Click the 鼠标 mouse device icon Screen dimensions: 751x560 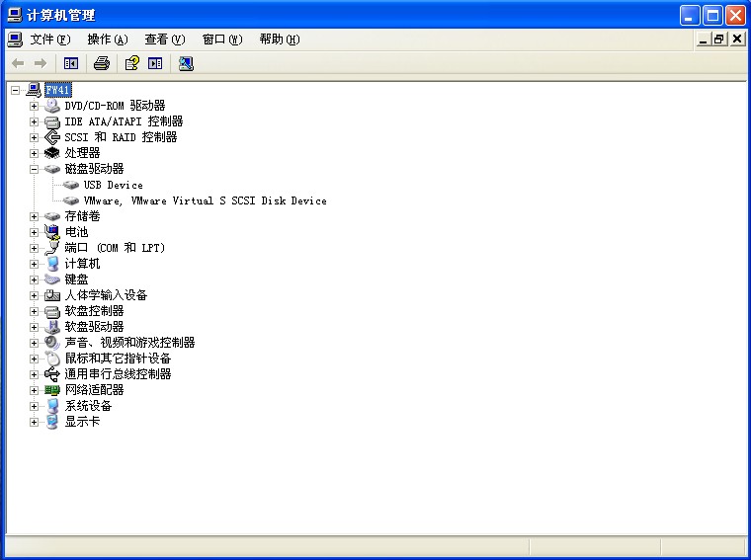[x=51, y=359]
